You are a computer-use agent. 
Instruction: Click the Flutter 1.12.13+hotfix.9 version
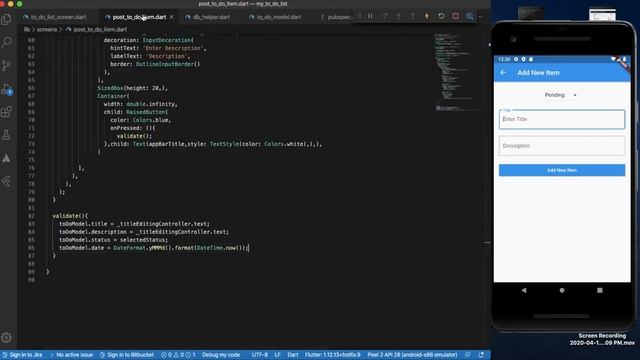[332, 355]
